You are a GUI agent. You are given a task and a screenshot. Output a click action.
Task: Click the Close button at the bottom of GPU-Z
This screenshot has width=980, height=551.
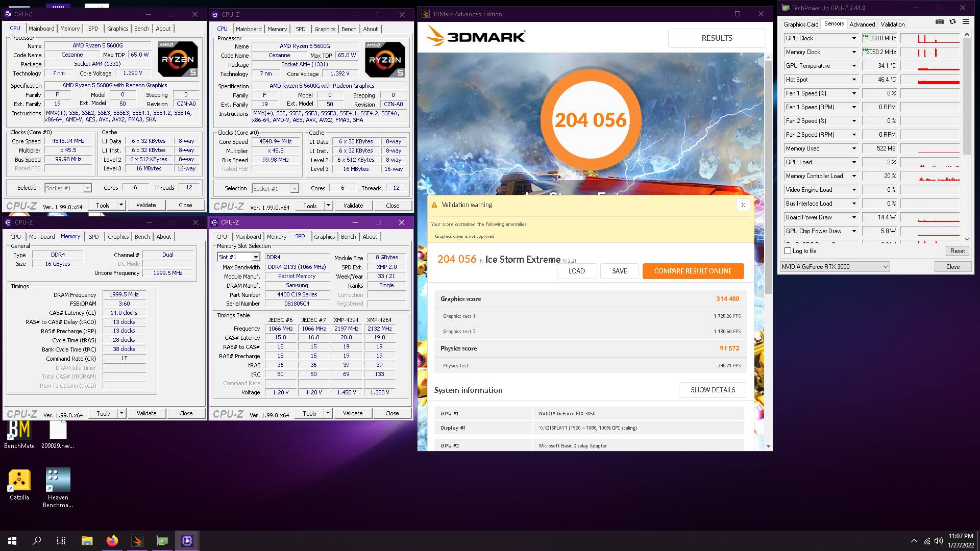point(952,266)
